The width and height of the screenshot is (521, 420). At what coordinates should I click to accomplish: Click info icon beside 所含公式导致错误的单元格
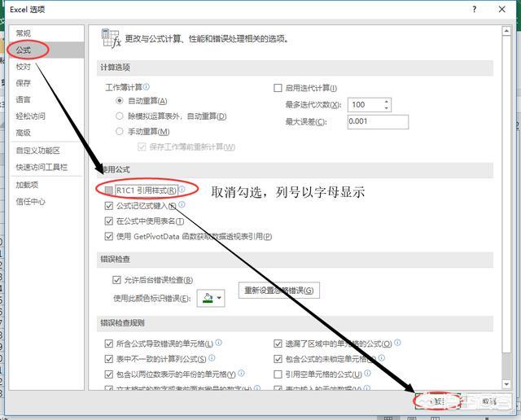pyautogui.click(x=219, y=342)
